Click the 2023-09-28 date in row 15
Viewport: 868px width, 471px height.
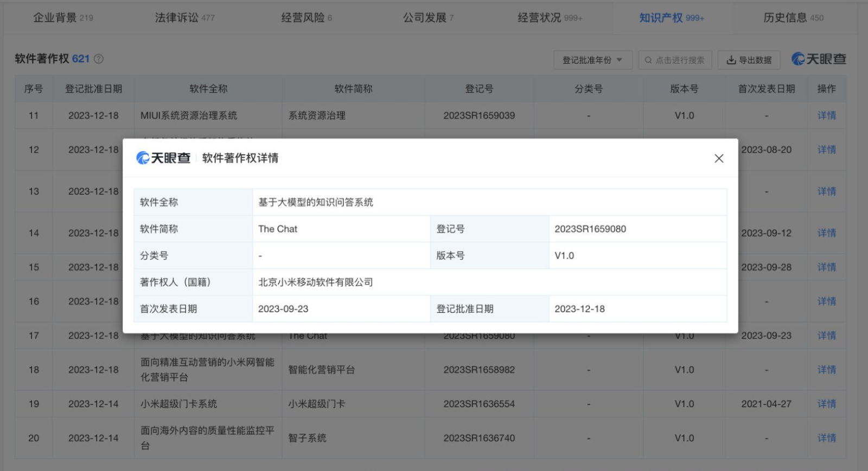767,267
